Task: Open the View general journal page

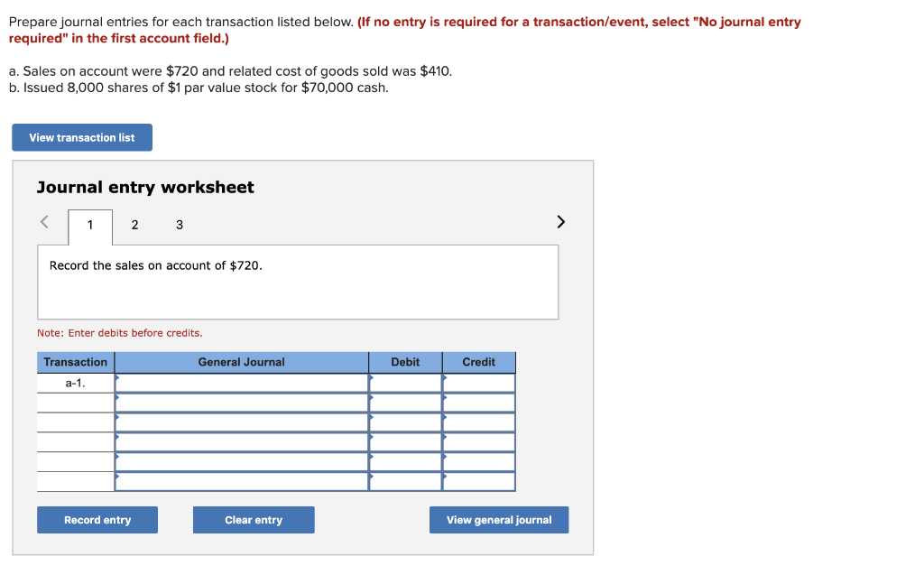Action: point(499,520)
